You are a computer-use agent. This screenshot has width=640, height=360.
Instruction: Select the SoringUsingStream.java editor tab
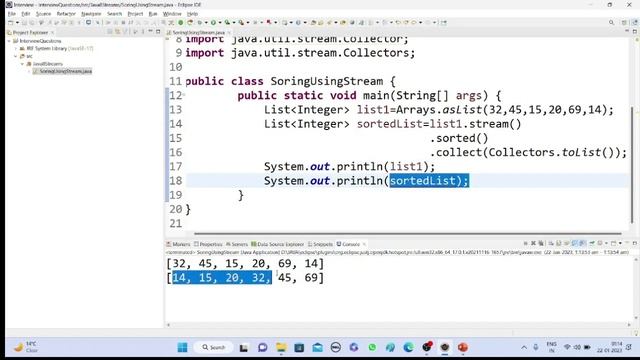[198, 32]
